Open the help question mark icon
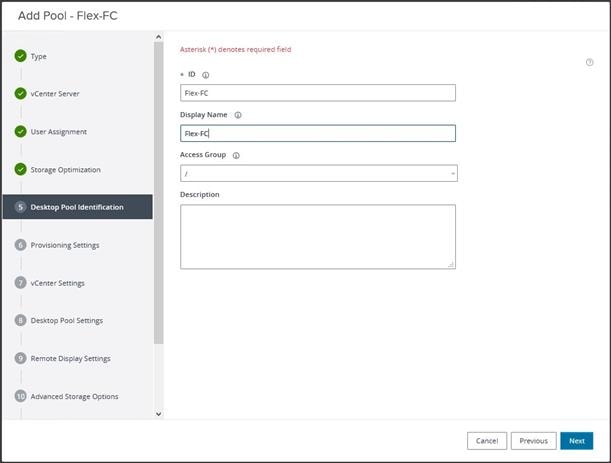The height and width of the screenshot is (463, 611). [x=590, y=62]
